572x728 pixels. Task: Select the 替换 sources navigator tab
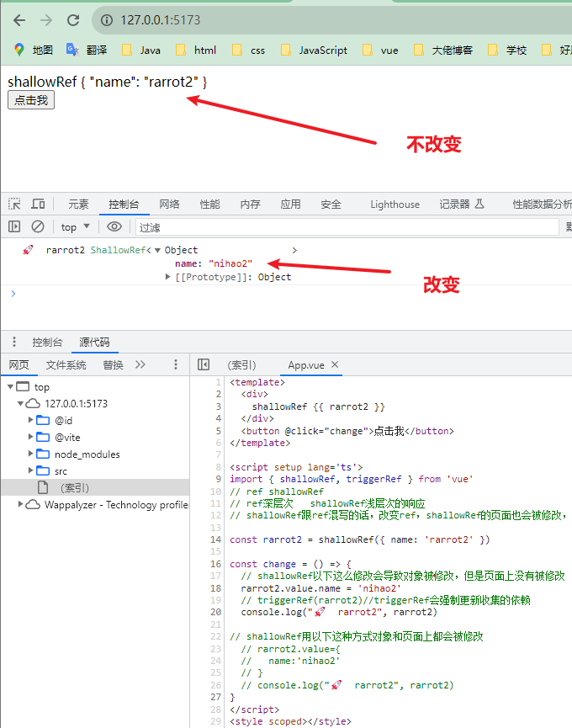(x=114, y=365)
